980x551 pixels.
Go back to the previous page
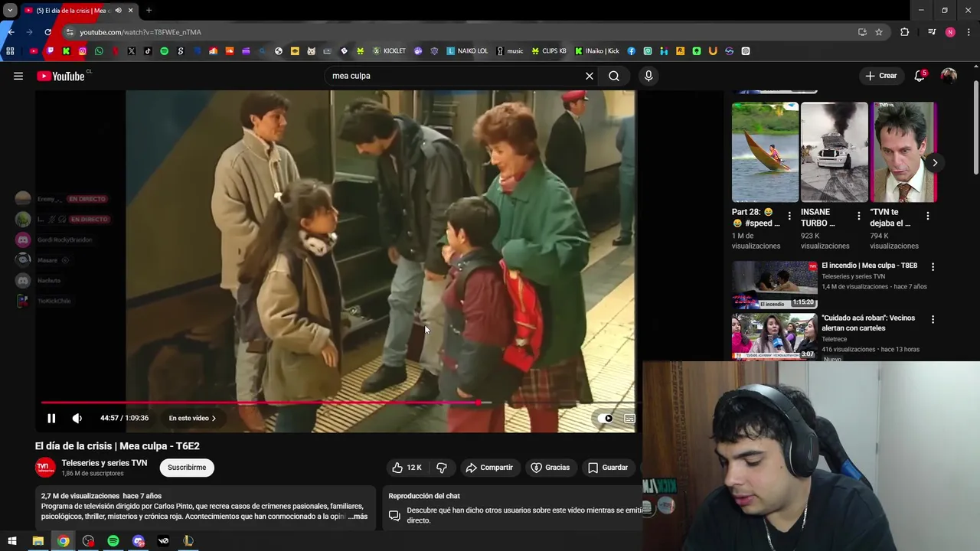[x=11, y=32]
